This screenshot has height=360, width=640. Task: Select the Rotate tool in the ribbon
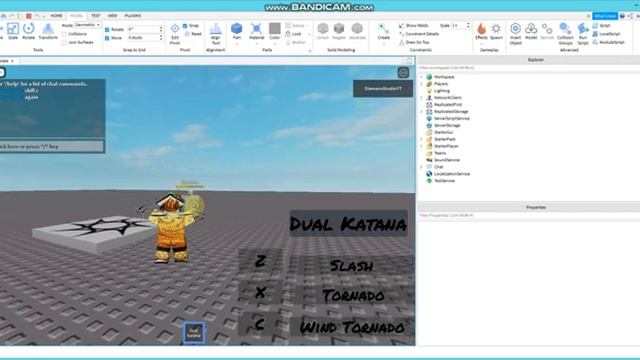[29, 31]
